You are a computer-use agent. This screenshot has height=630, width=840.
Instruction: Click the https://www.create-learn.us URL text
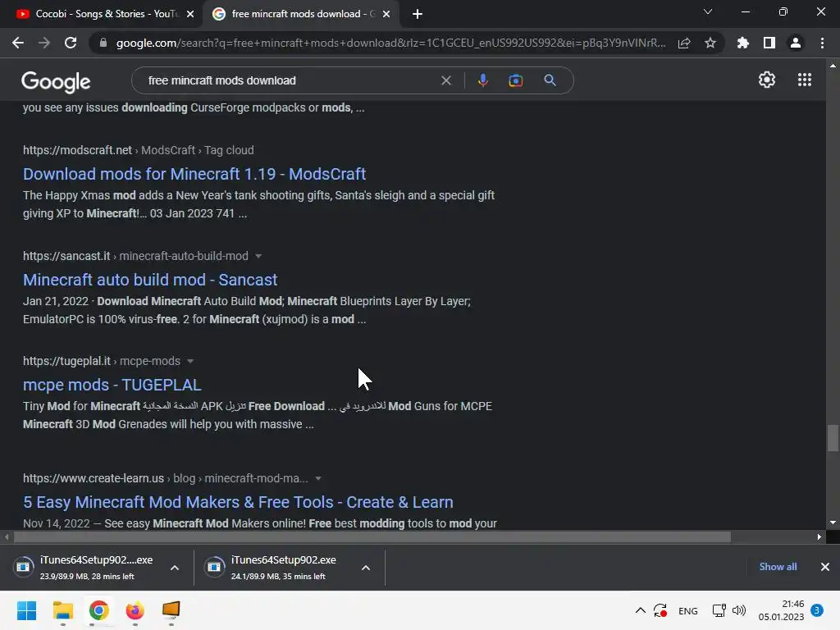click(x=94, y=478)
